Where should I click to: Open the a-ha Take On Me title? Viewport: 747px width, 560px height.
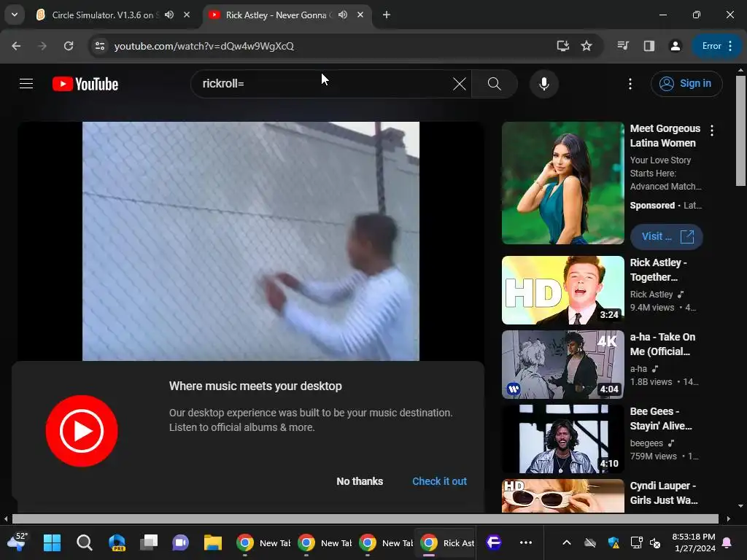point(662,344)
